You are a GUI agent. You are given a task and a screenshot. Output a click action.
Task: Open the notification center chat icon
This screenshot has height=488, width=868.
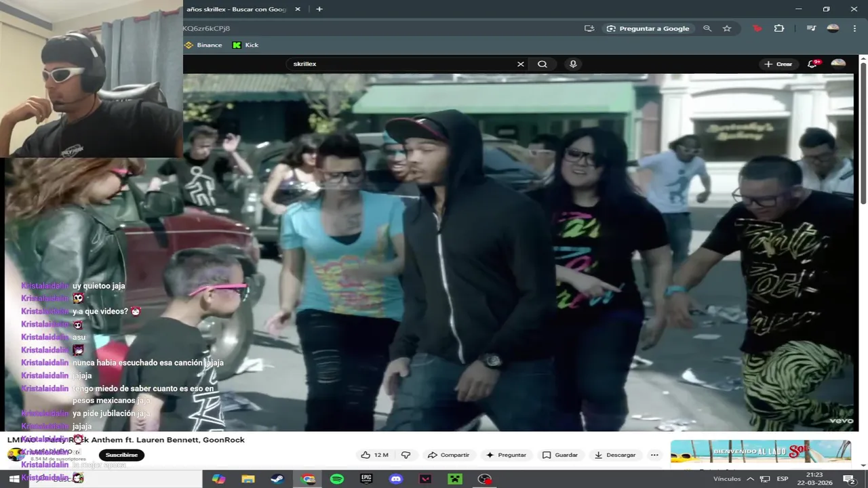(x=849, y=479)
